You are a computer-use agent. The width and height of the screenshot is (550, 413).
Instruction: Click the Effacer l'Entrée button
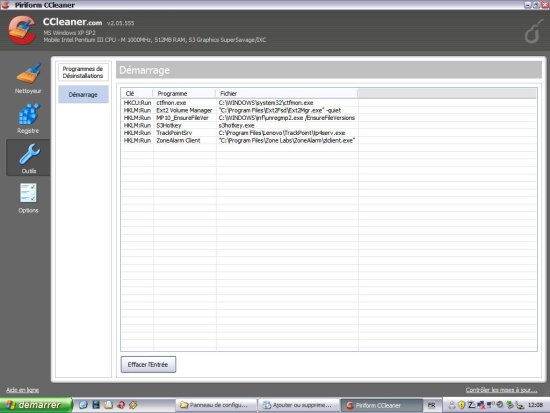click(x=148, y=365)
